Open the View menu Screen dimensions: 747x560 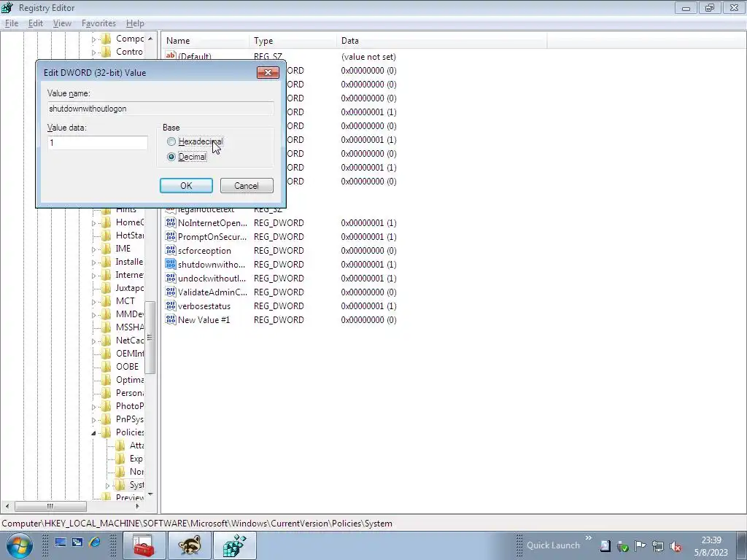coord(62,23)
